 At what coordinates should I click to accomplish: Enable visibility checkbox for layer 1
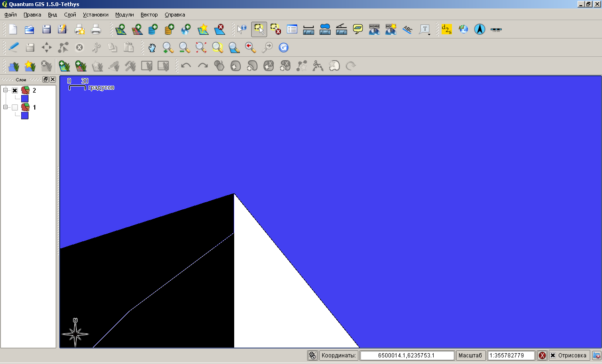15,107
